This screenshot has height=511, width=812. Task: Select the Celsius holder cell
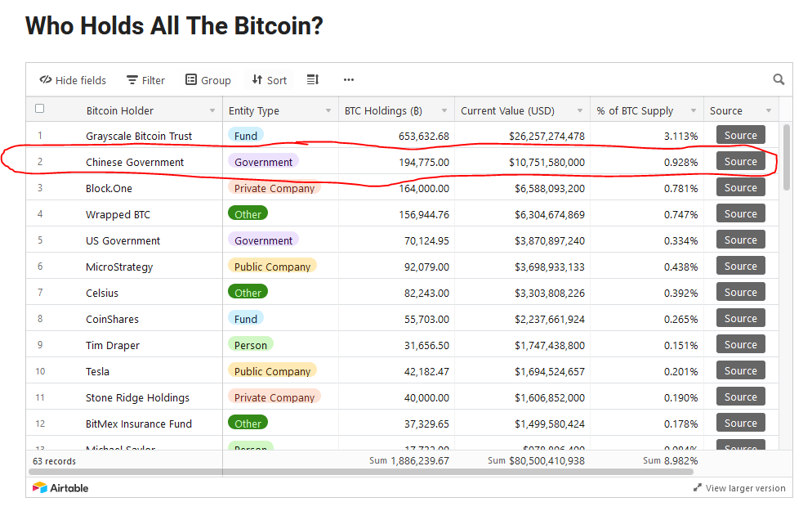(102, 293)
